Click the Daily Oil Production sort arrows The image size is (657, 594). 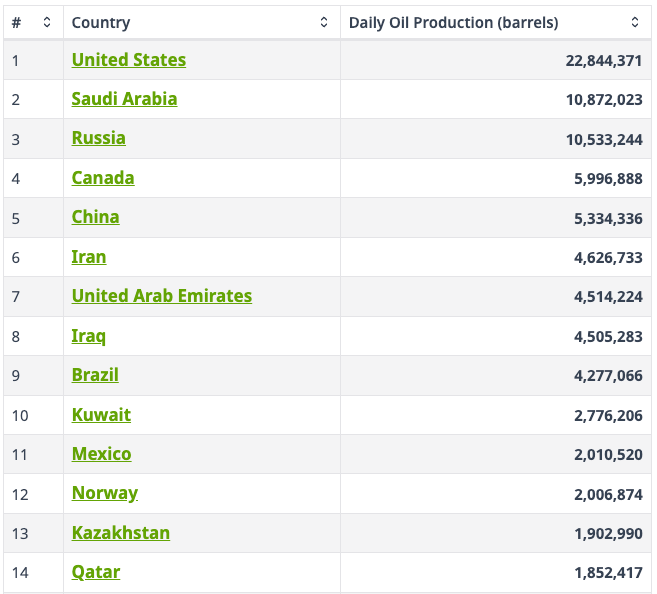tap(635, 22)
